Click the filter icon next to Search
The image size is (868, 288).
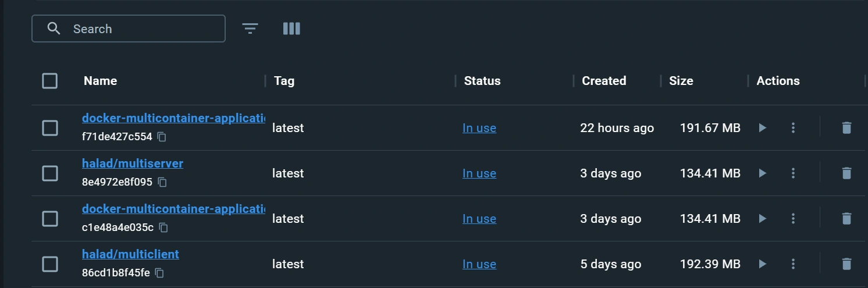coord(250,29)
